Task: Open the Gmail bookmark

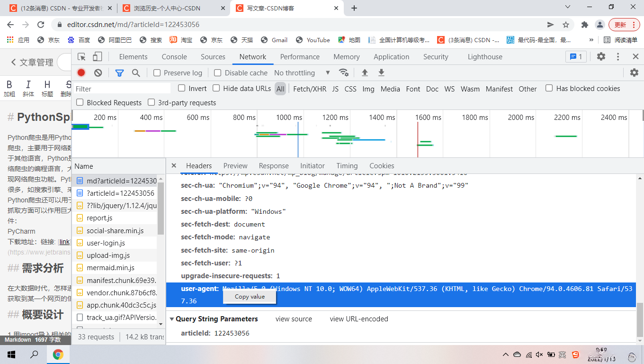Action: click(274, 40)
